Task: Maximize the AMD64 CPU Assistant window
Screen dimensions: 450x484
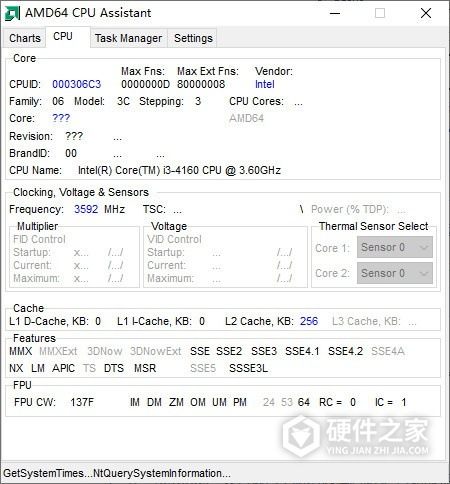Action: tap(380, 13)
